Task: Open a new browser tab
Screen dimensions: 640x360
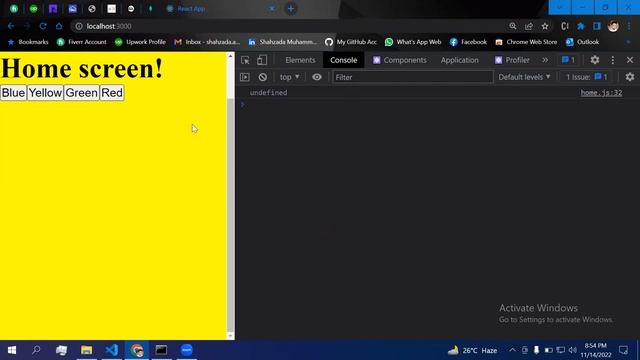Action: [x=291, y=9]
